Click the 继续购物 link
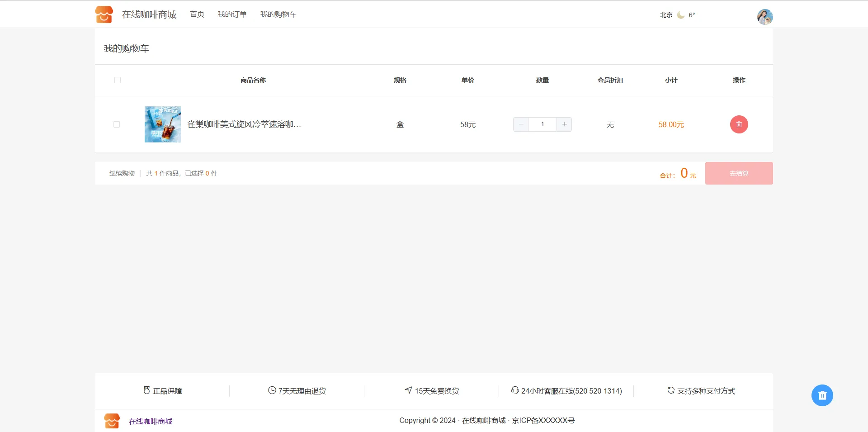The width and height of the screenshot is (868, 432). 122,173
